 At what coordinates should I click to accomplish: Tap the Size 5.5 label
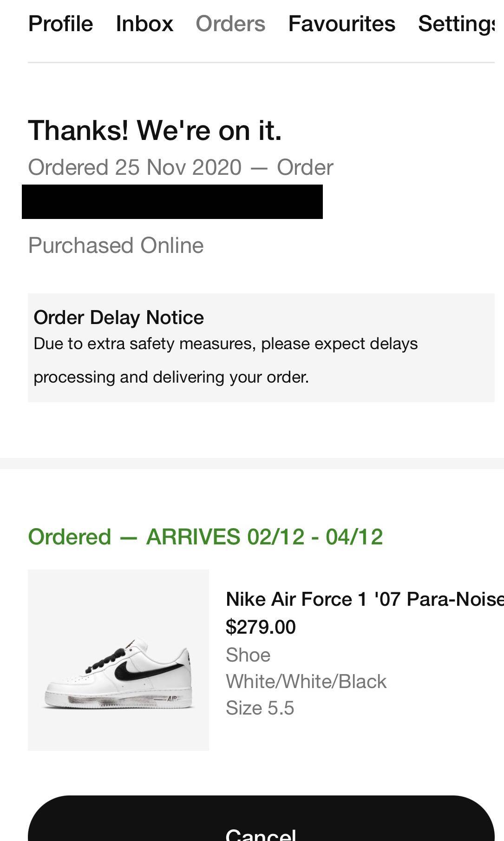[x=260, y=708]
